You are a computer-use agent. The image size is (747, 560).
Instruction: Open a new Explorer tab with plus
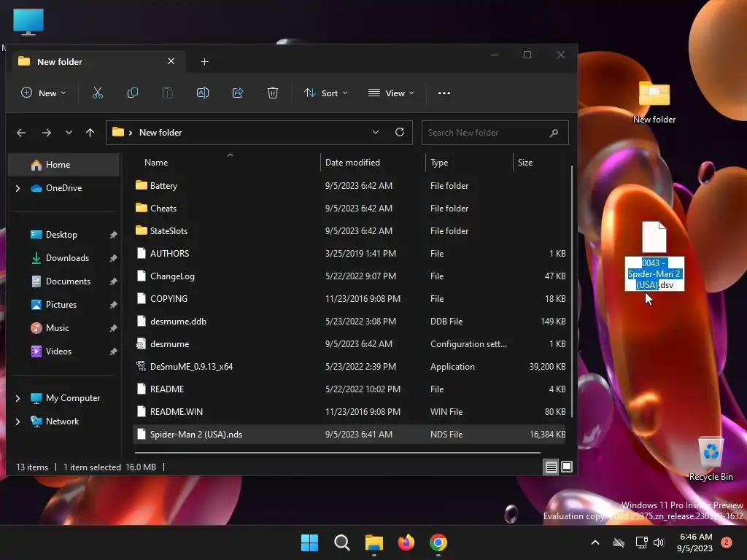click(204, 62)
